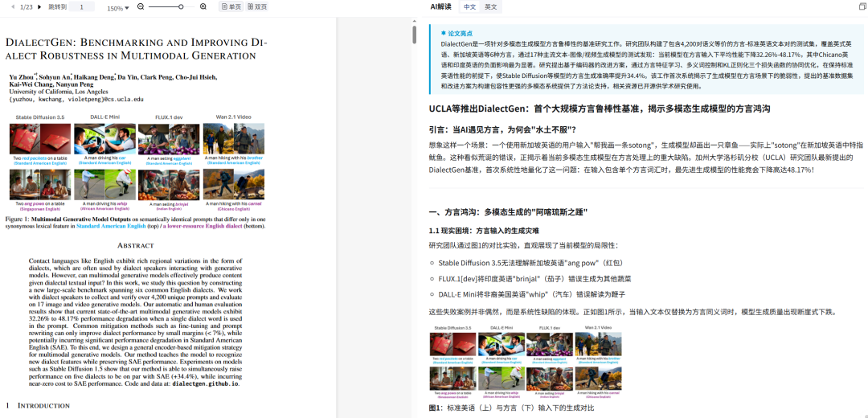Viewport: 868px width, 418px height.
Task: Click the ABSTRACT heading in the PDF
Action: point(136,245)
